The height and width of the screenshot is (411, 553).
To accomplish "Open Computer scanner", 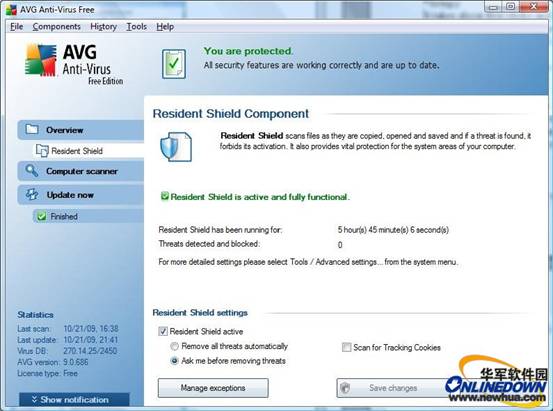I will [81, 171].
